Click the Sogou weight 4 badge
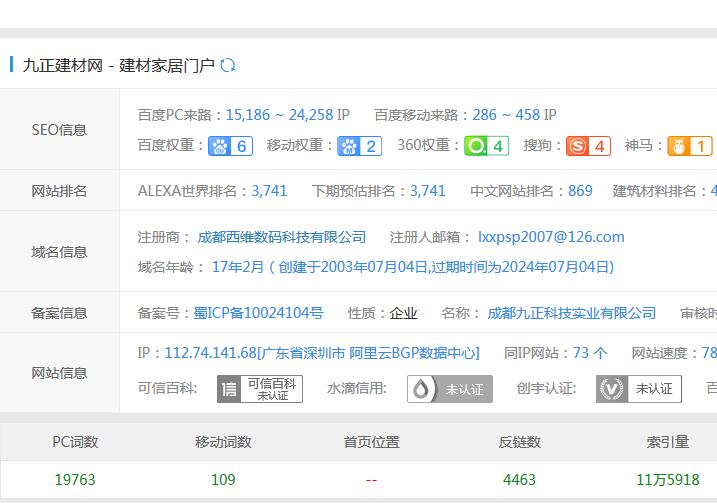The width and height of the screenshot is (717, 503). (588, 146)
